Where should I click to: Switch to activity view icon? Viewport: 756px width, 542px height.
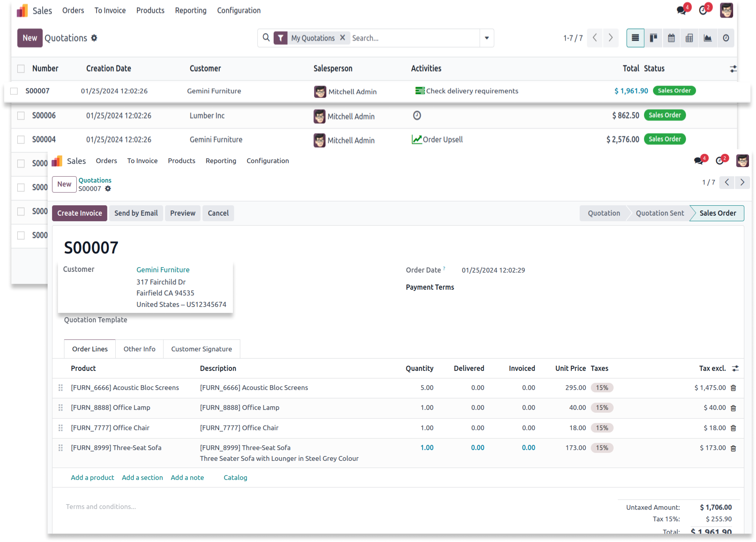726,38
